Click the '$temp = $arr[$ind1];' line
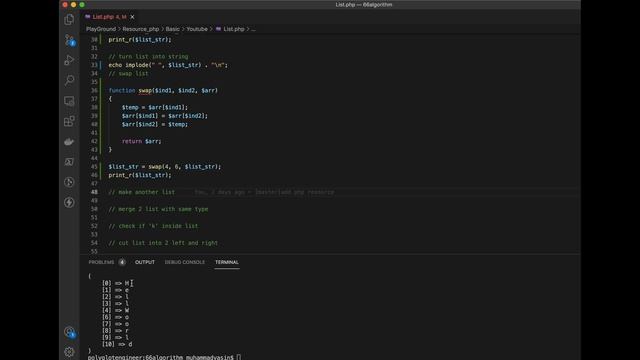 pos(155,107)
